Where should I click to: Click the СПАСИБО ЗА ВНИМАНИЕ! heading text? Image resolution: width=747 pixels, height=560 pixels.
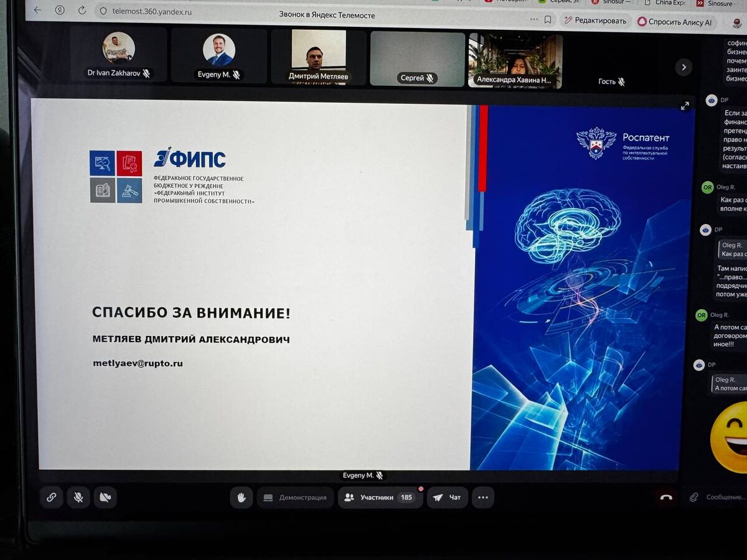pyautogui.click(x=191, y=312)
